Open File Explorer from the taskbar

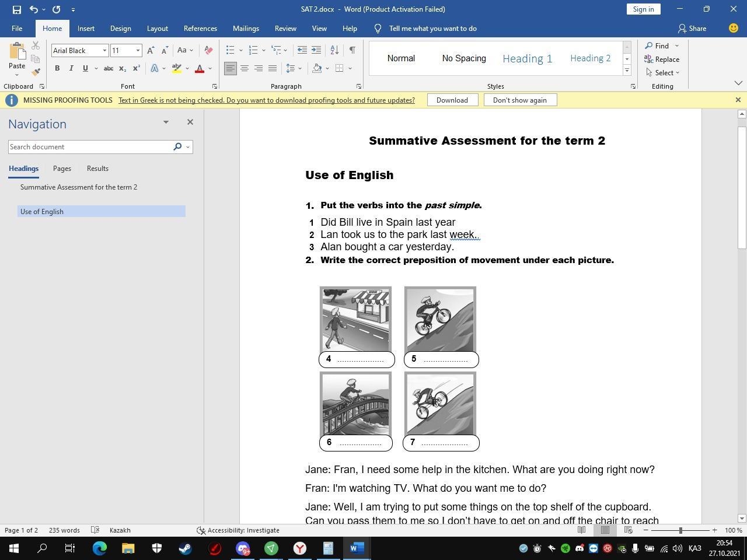[x=128, y=548]
